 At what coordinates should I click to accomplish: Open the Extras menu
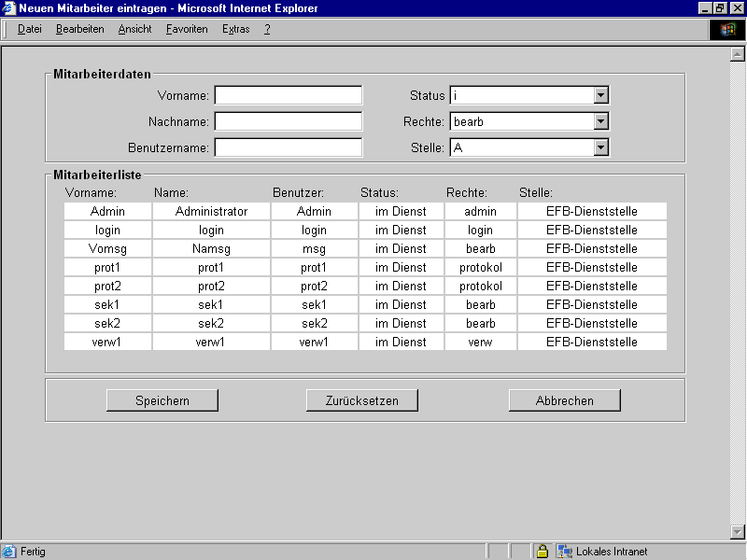(235, 29)
